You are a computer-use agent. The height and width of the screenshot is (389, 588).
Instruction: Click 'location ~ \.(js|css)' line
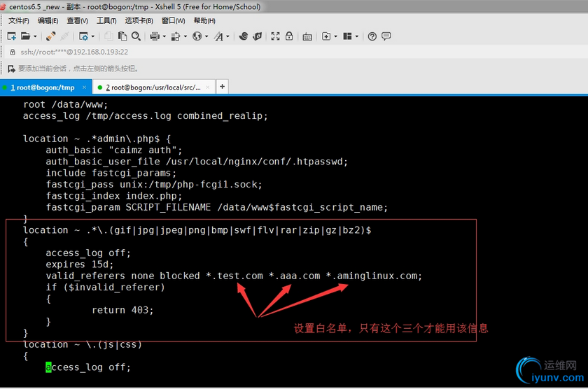pyautogui.click(x=83, y=344)
